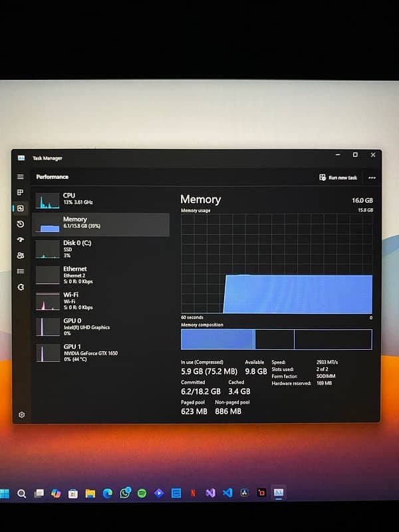Open App history page icon
The height and width of the screenshot is (532, 399).
pos(21,224)
